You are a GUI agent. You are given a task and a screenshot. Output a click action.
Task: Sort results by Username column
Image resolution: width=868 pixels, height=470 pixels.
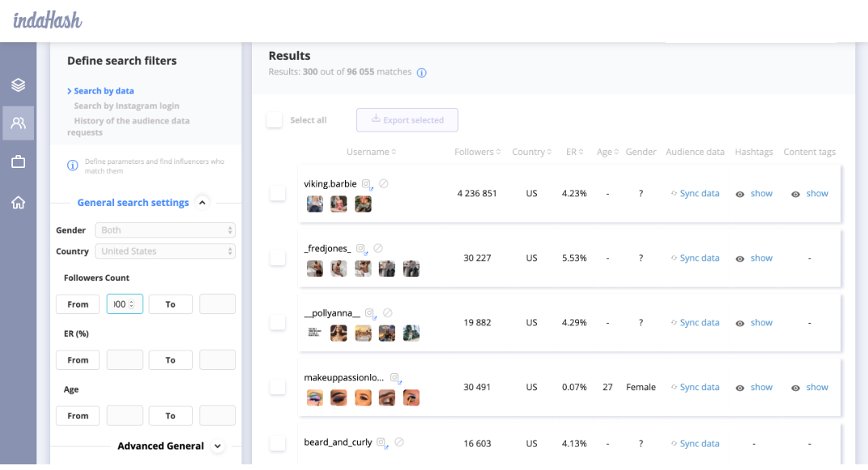coord(371,152)
